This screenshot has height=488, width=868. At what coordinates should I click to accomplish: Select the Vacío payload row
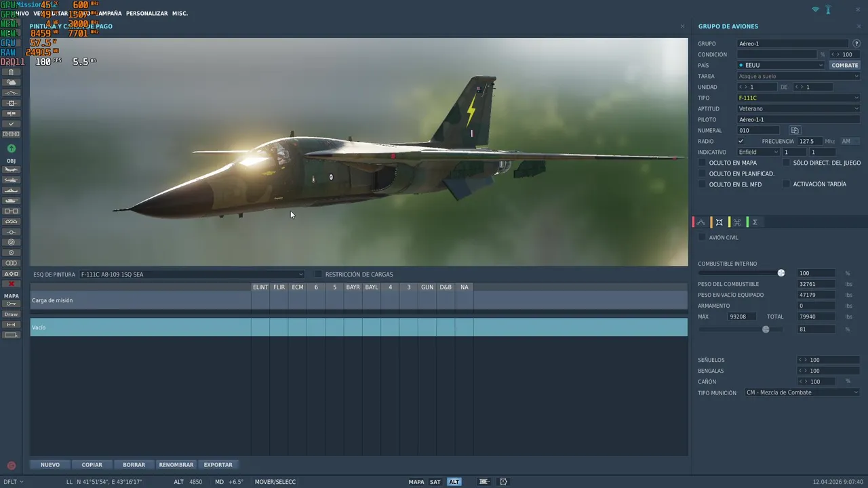tap(359, 327)
